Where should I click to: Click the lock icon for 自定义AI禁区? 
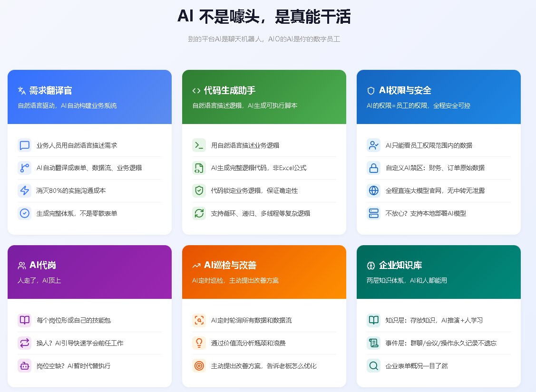click(374, 168)
